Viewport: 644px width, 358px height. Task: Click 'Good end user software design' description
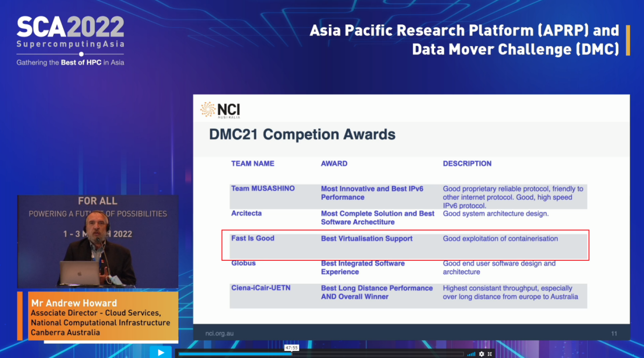(x=499, y=267)
